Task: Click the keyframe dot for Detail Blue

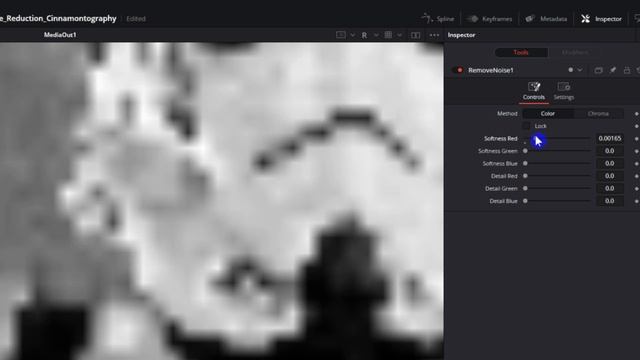Action: pyautogui.click(x=637, y=201)
